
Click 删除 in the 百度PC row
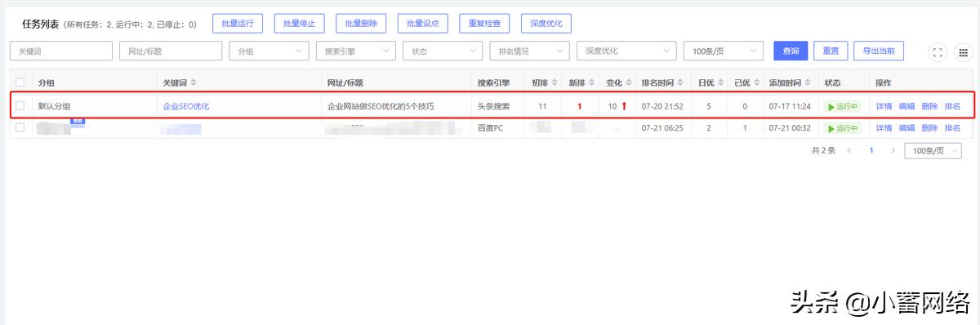click(929, 128)
